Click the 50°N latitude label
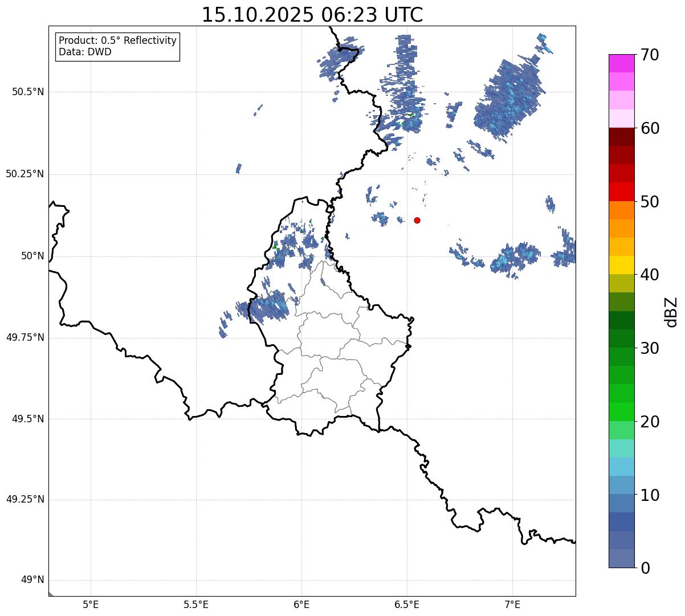This screenshot has width=685, height=616. coord(32,256)
